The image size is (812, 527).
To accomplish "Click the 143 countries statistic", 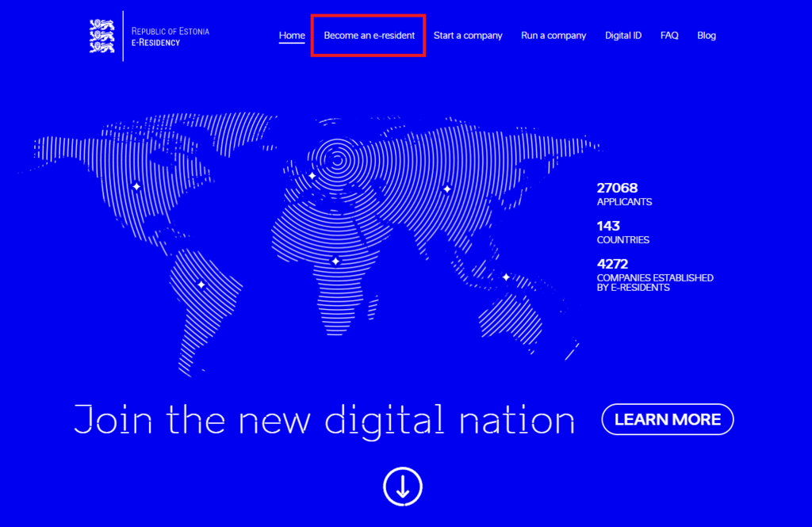I will 623,232.
